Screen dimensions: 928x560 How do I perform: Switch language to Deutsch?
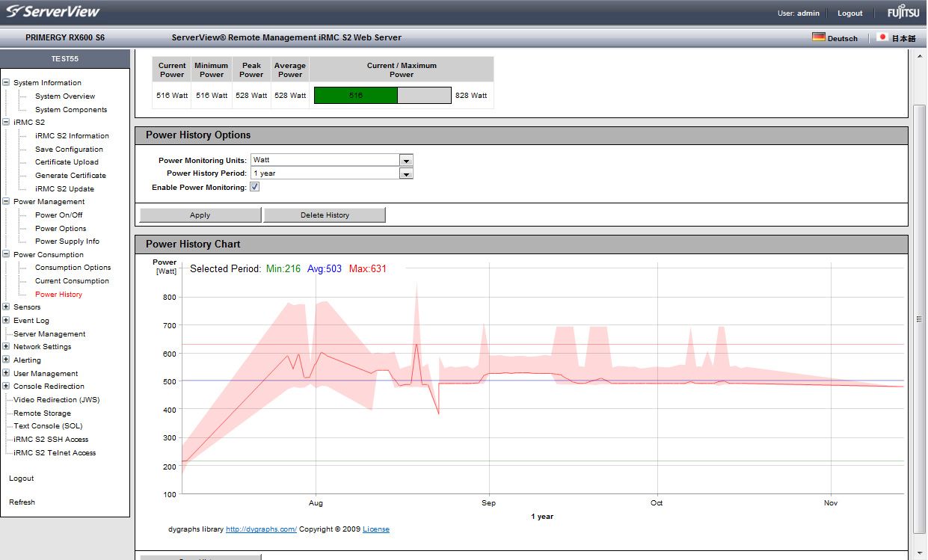point(843,38)
